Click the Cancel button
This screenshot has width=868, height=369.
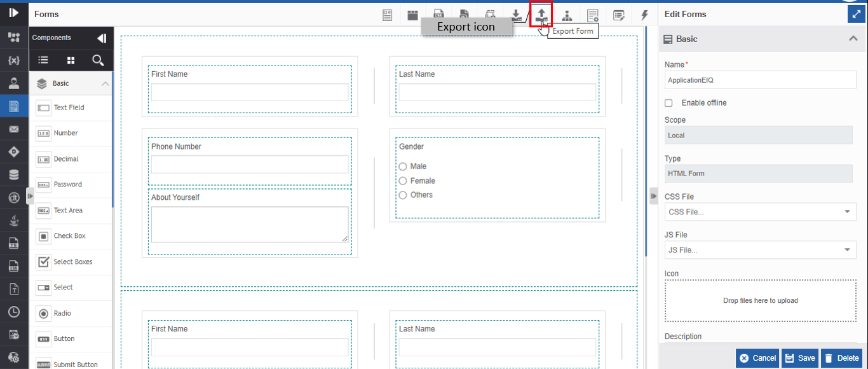coord(757,358)
